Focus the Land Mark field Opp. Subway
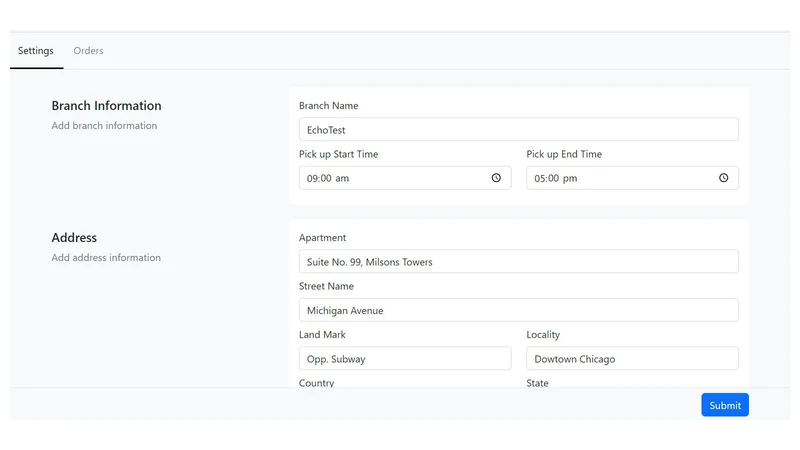The width and height of the screenshot is (800, 450). pyautogui.click(x=405, y=359)
